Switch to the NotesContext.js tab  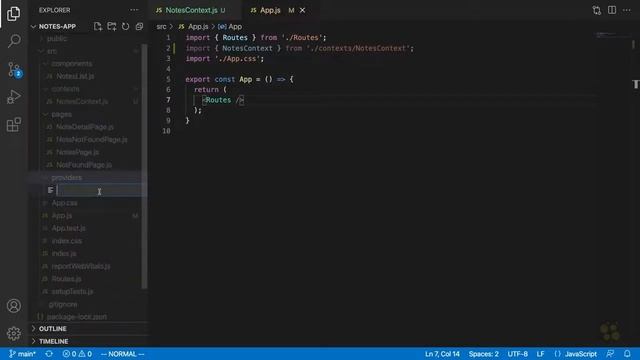pyautogui.click(x=191, y=10)
